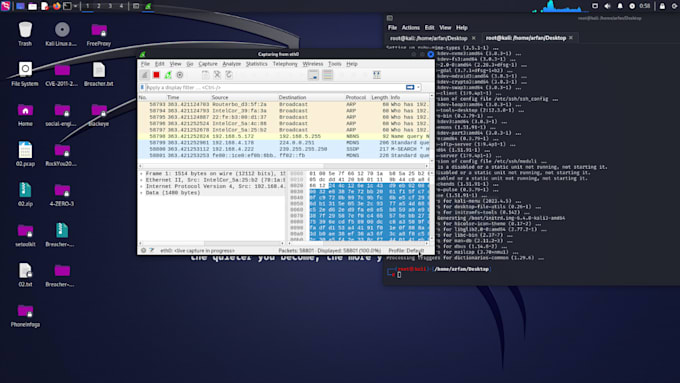This screenshot has height=383, width=680.
Task: Click the greyed reload capture file icon
Action: point(229,75)
